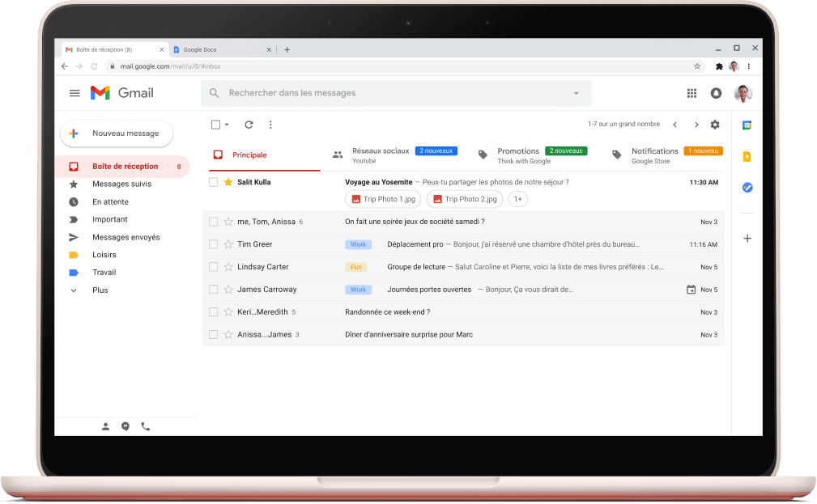Click the search messages field

[x=389, y=93]
